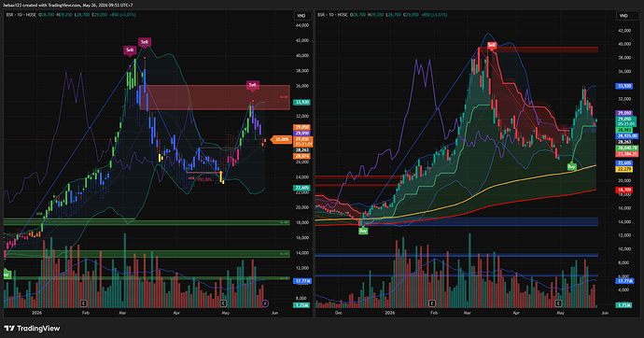This screenshot has width=644, height=338.
Task: Click the BSR 1D HOSE title on left chart
Action: click(21, 15)
